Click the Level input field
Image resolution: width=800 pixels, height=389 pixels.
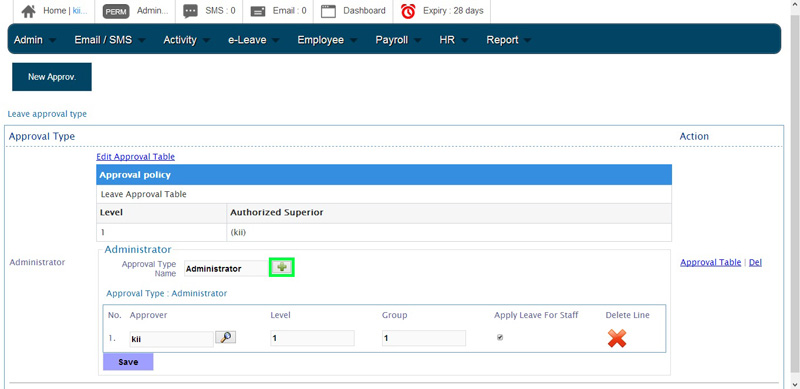pyautogui.click(x=312, y=338)
